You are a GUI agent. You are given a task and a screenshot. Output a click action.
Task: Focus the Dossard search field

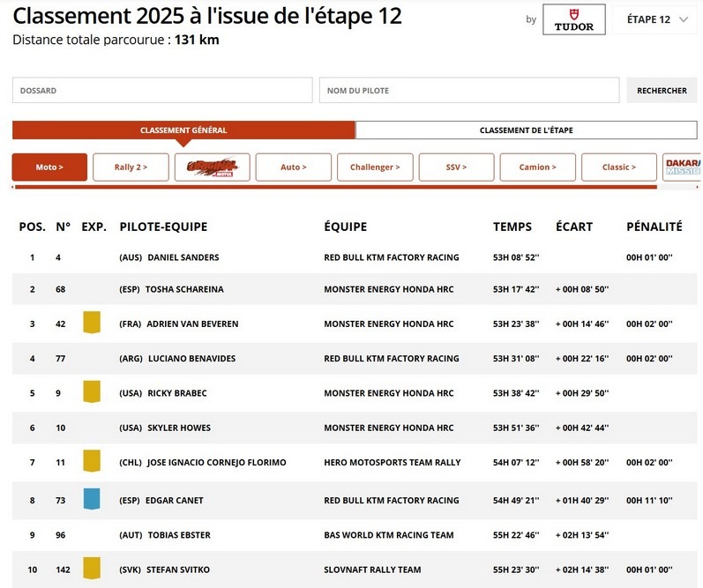tap(162, 90)
